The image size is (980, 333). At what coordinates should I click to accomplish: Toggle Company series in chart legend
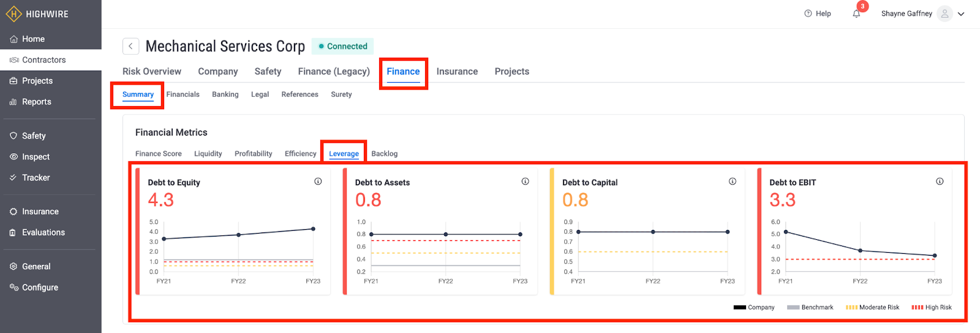tap(754, 307)
